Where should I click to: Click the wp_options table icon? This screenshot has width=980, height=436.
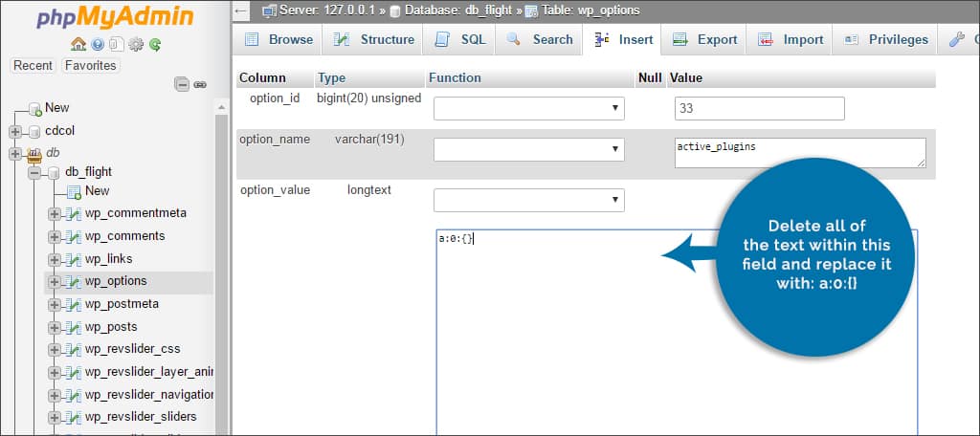[x=74, y=282]
